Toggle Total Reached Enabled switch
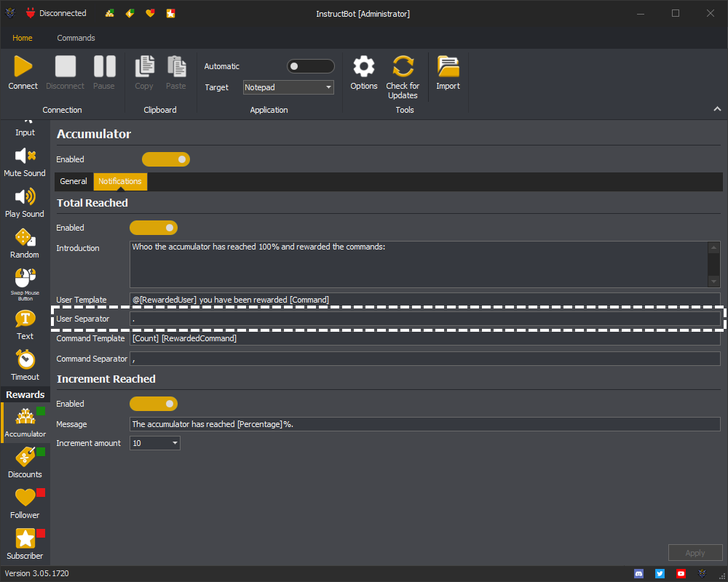 click(x=154, y=228)
